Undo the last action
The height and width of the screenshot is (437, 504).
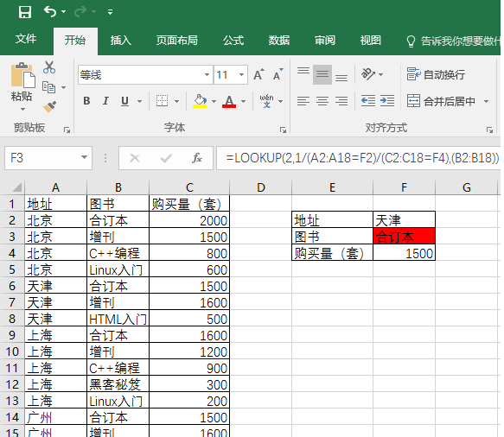point(50,12)
